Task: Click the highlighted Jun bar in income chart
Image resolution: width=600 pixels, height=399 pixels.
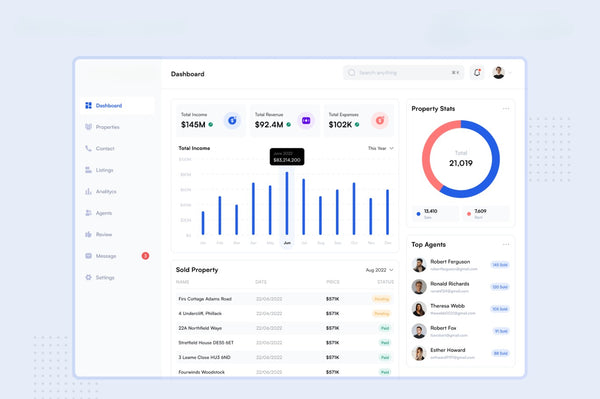Action: pyautogui.click(x=287, y=204)
